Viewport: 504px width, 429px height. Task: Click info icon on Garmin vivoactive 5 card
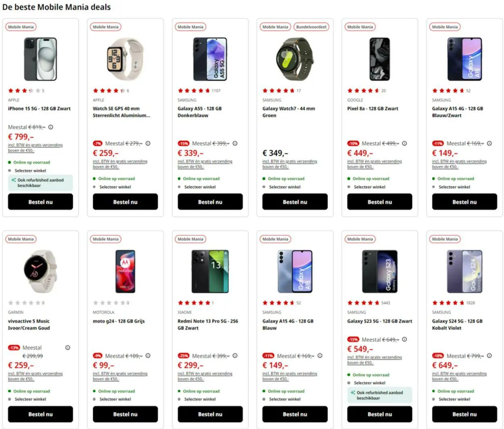tap(68, 348)
